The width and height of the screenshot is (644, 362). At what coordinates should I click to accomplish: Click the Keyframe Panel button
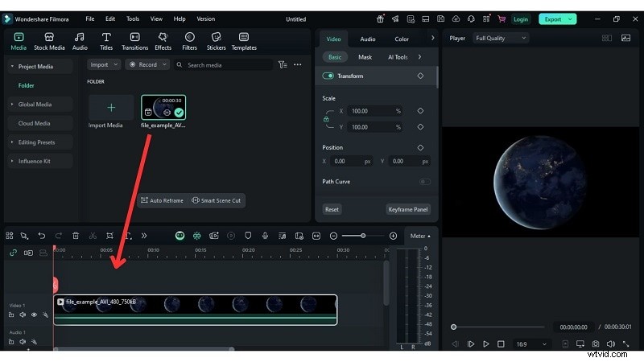[409, 209]
